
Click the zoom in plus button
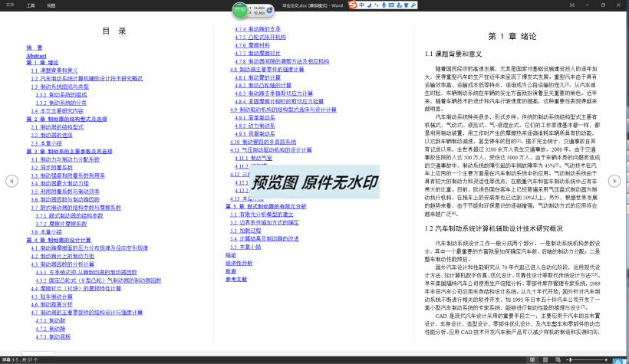pos(606,360)
